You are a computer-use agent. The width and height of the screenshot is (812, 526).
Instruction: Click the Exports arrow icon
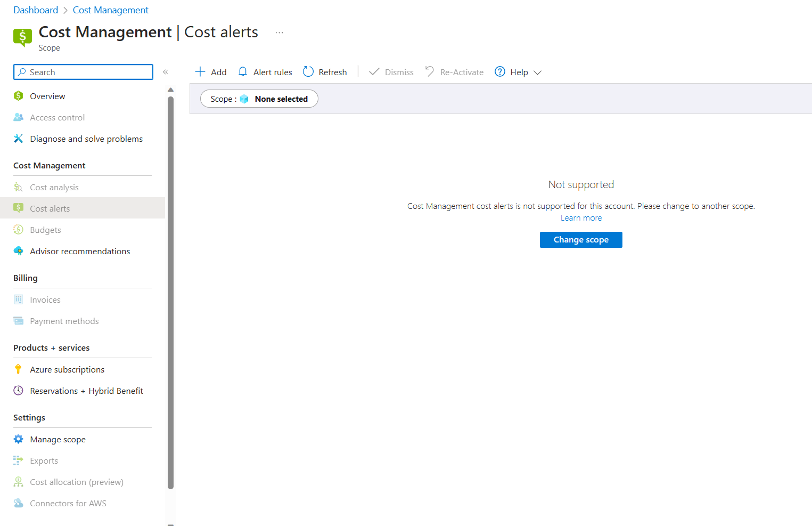(x=19, y=460)
